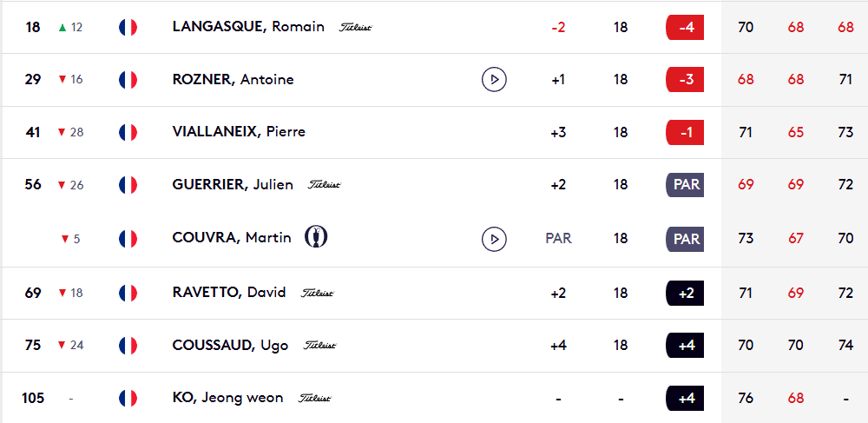
Task: Click Guerrier's PAR score badge
Action: click(x=684, y=185)
